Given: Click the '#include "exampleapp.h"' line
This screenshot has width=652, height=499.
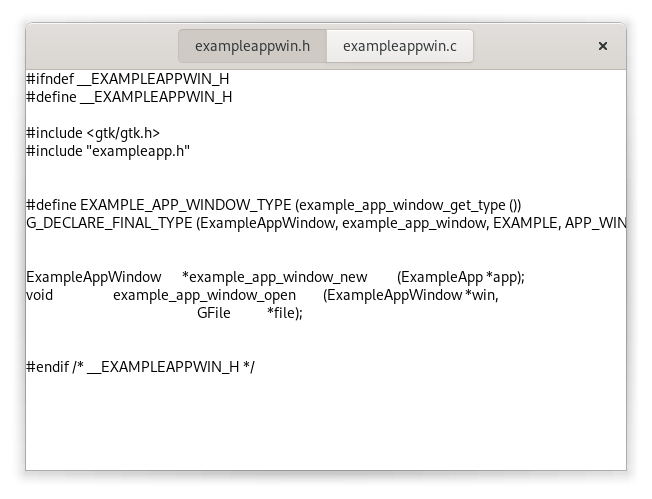Looking at the screenshot, I should [x=108, y=151].
